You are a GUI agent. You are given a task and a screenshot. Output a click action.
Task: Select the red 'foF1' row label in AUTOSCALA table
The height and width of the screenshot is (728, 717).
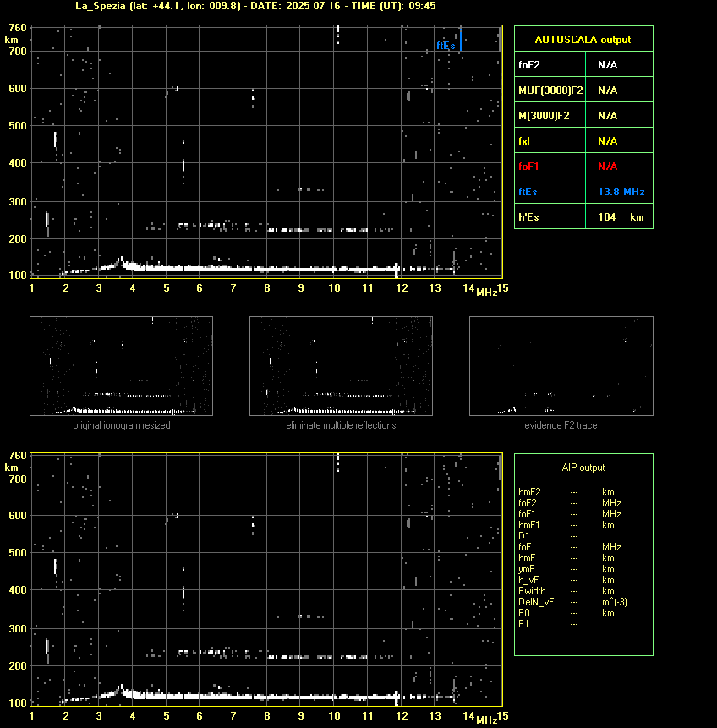coord(528,167)
